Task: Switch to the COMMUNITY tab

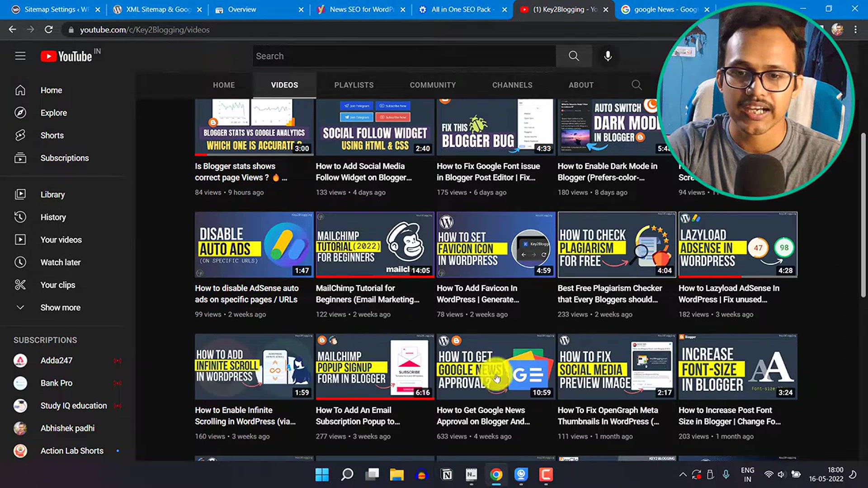Action: 433,85
